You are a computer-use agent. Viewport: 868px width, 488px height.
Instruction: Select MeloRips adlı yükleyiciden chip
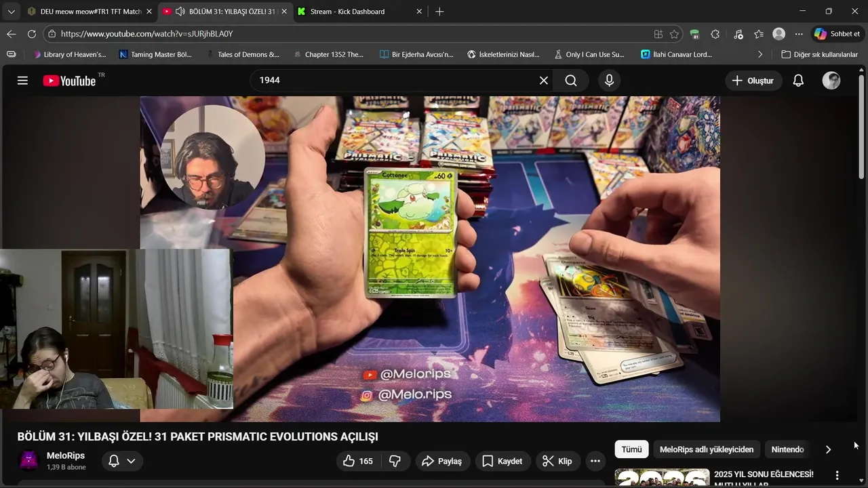click(x=707, y=449)
